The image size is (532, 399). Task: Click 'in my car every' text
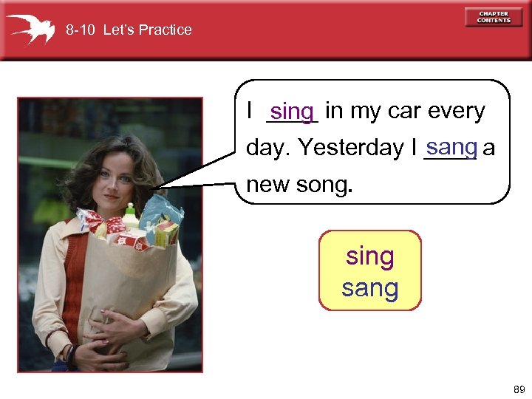(406, 112)
